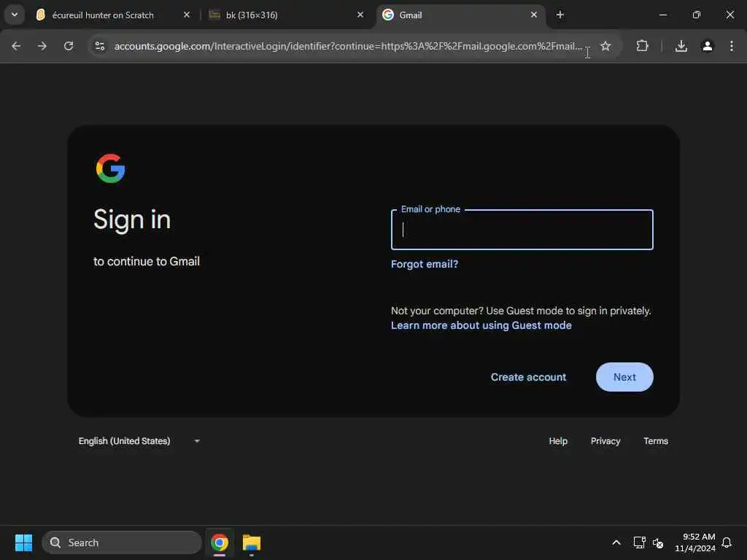Open File Explorer from the taskbar
Image resolution: width=747 pixels, height=560 pixels.
coord(252,542)
